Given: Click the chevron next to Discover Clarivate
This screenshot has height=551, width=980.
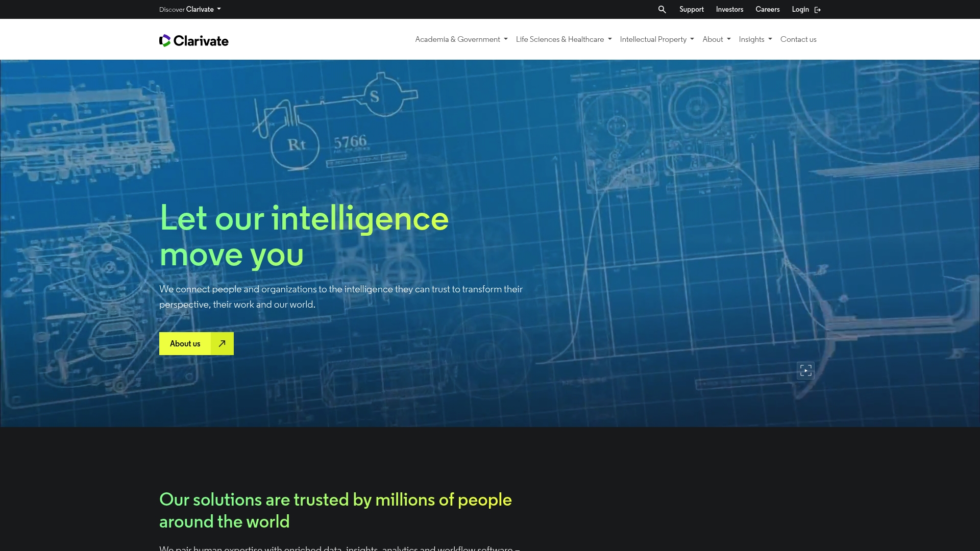Looking at the screenshot, I should click(x=219, y=9).
